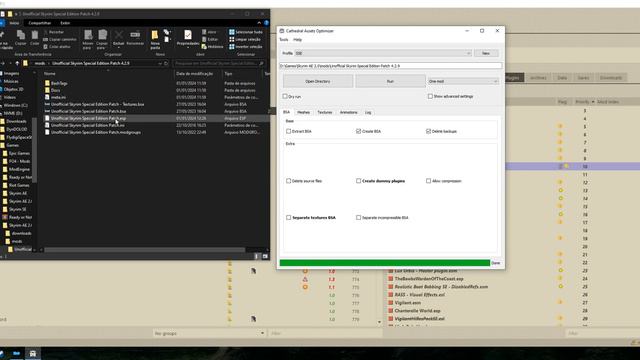Viewport: 640px width, 360px height.
Task: Click Histórico in Explorer ribbon
Action: coord(212,47)
